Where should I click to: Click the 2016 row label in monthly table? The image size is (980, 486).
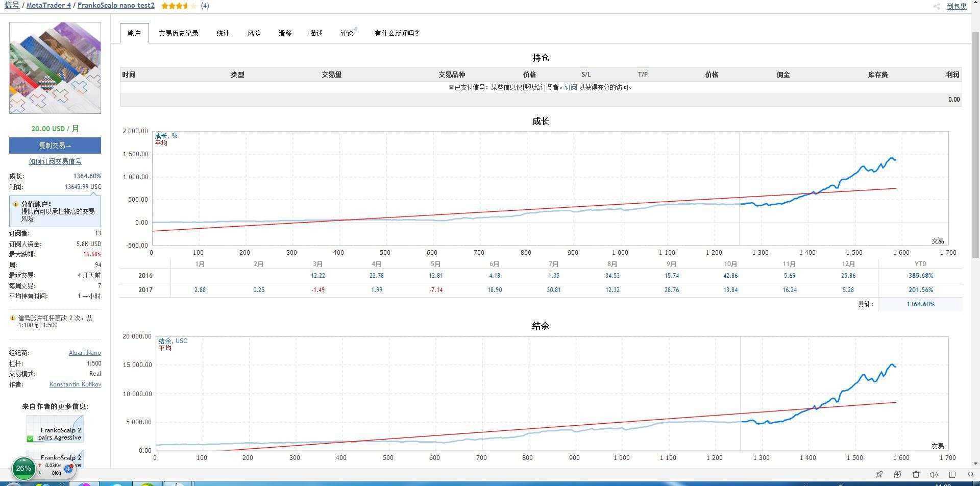pyautogui.click(x=145, y=276)
